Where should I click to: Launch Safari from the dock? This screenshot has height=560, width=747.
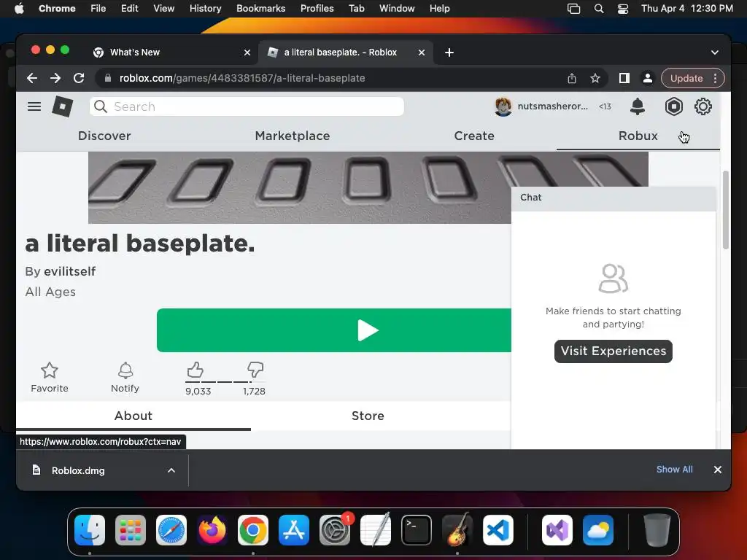tap(171, 530)
